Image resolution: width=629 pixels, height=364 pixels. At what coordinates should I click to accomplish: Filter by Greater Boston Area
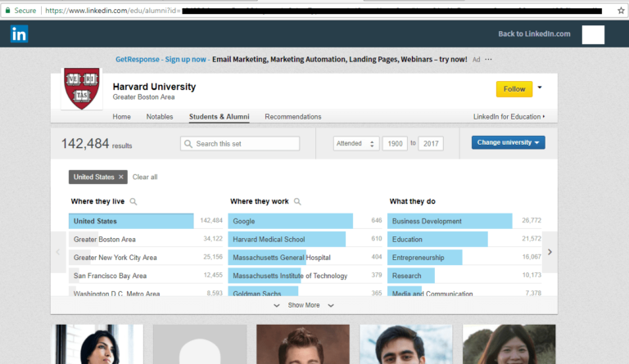(x=146, y=239)
